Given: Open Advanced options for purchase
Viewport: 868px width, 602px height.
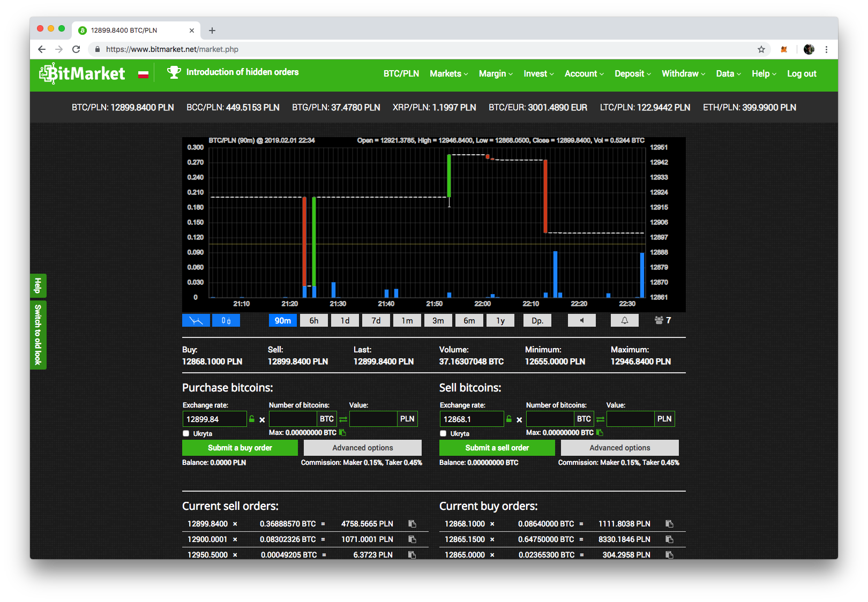Looking at the screenshot, I should [x=363, y=448].
